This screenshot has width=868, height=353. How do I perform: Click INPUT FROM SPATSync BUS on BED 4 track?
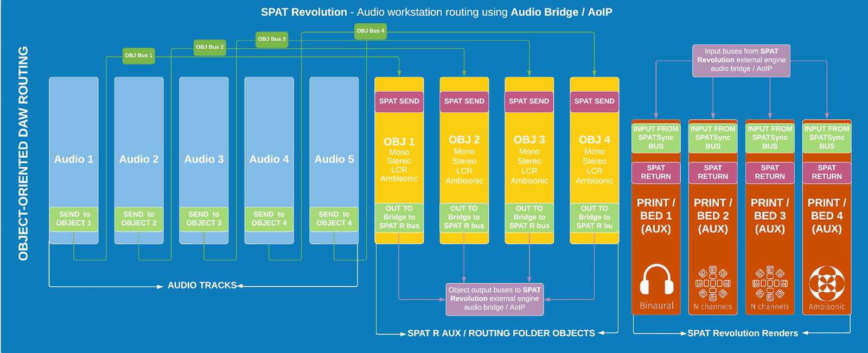827,138
